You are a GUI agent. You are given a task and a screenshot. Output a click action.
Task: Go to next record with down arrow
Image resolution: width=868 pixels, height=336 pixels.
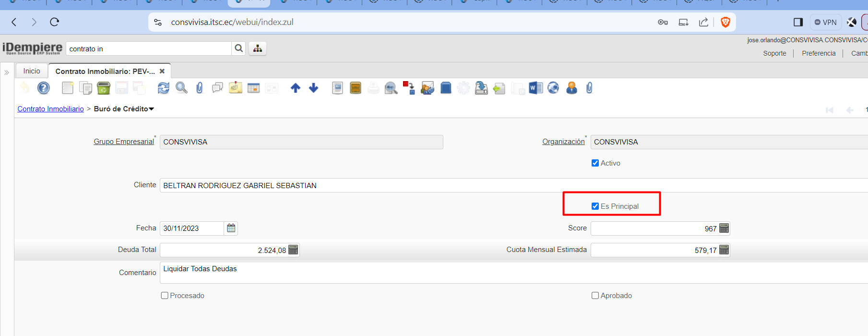[x=313, y=88]
